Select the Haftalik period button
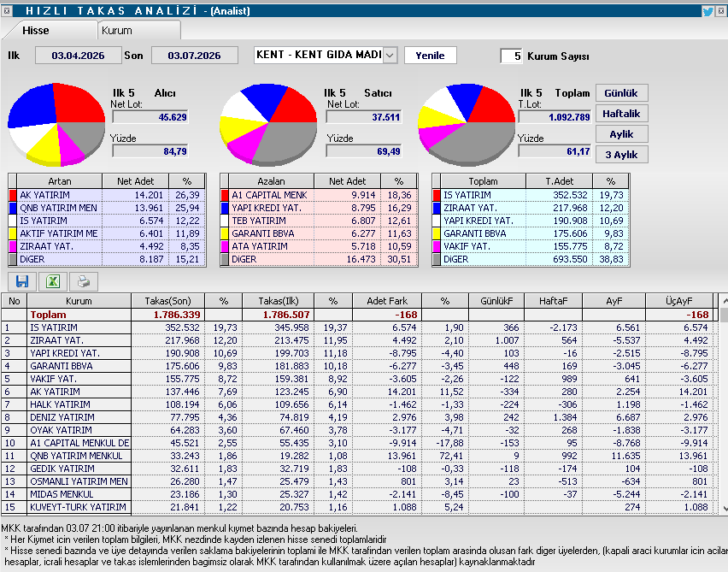Image resolution: width=728 pixels, height=572 pixels. (x=621, y=114)
